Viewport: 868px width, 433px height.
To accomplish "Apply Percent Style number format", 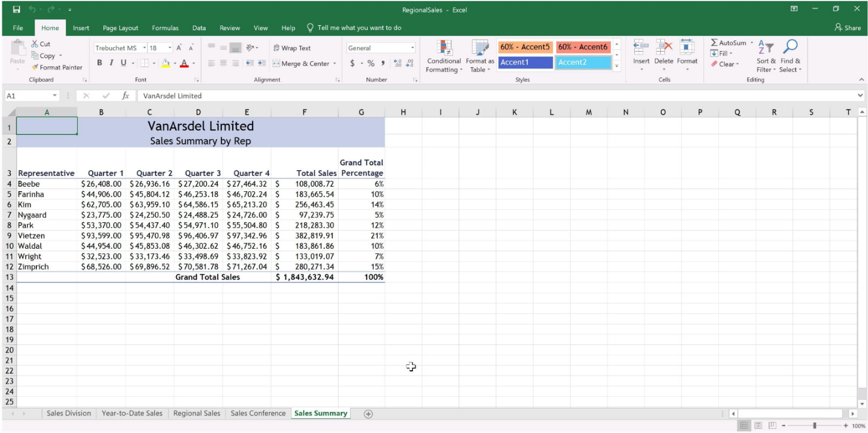I will pyautogui.click(x=371, y=63).
